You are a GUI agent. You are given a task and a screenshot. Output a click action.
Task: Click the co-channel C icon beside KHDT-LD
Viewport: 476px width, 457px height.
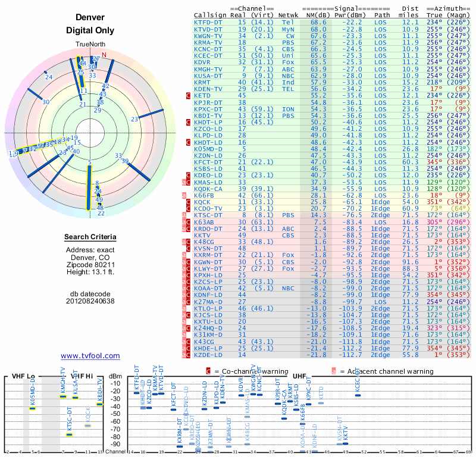tap(188, 142)
